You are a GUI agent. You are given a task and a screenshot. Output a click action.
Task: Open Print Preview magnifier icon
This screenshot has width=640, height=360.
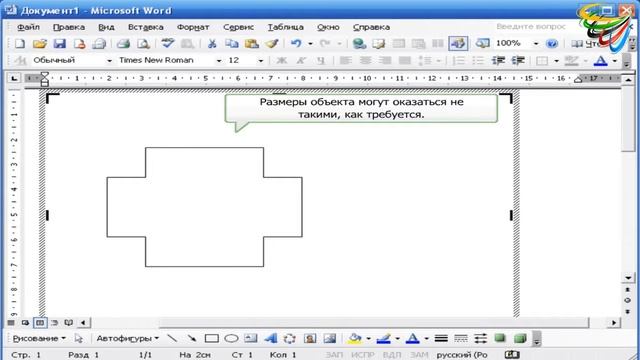point(143,43)
